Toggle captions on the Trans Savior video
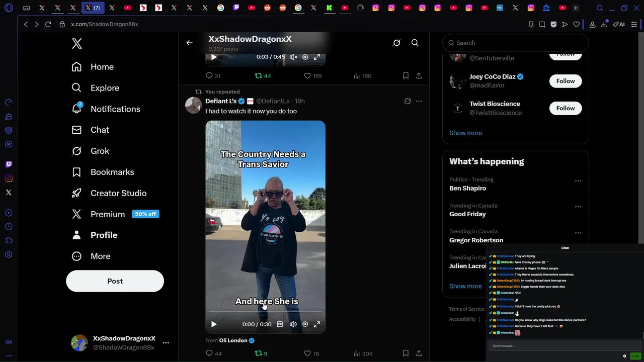This screenshot has height=362, width=644. [280, 324]
